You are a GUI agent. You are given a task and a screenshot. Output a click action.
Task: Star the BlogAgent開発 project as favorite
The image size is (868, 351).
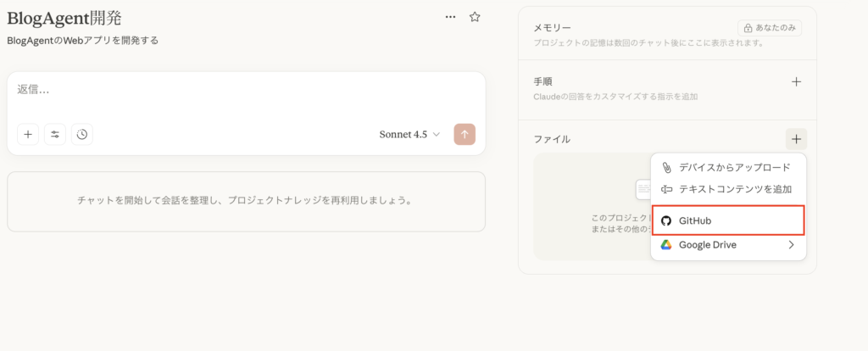[475, 17]
